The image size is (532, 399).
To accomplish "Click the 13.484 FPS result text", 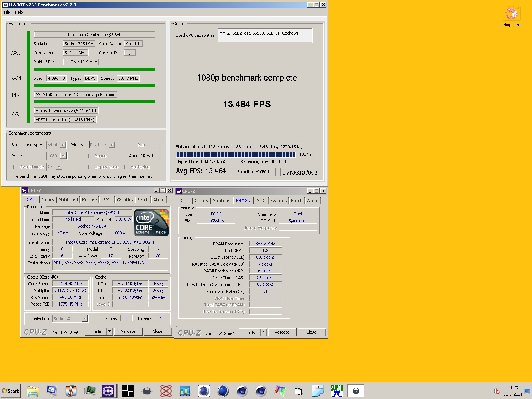I will tap(247, 104).
